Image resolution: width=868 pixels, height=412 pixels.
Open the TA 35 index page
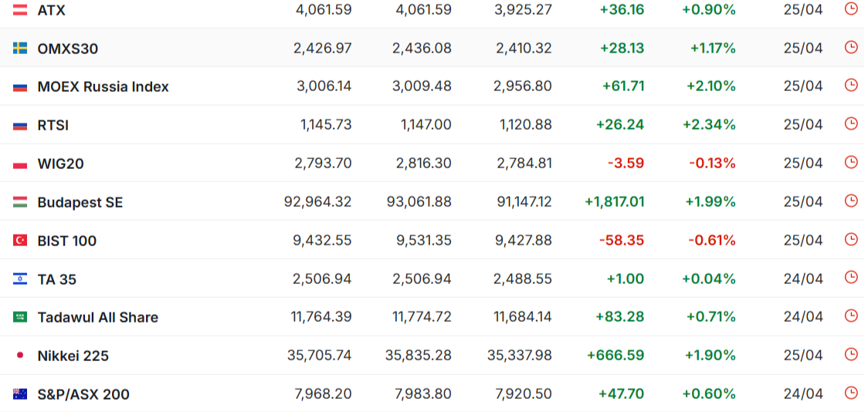[x=57, y=279]
